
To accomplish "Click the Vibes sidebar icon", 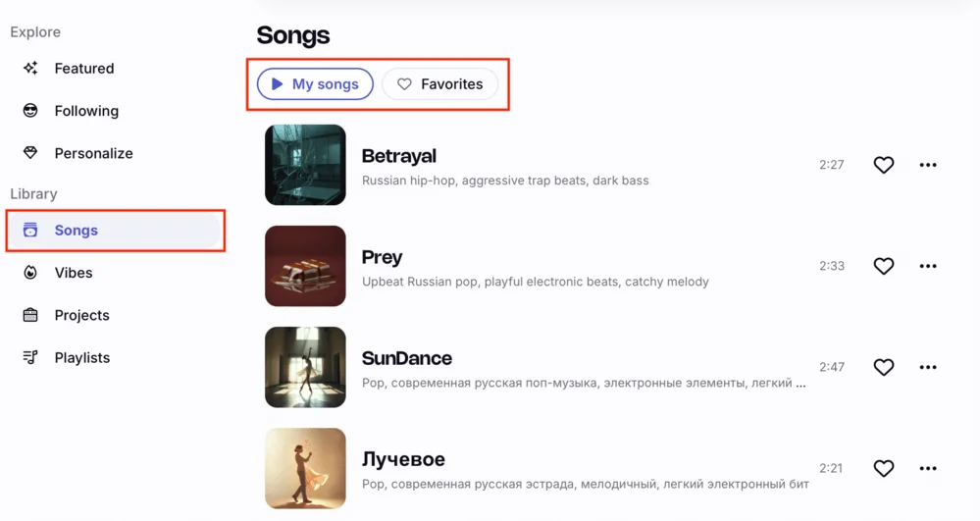I will (x=30, y=273).
